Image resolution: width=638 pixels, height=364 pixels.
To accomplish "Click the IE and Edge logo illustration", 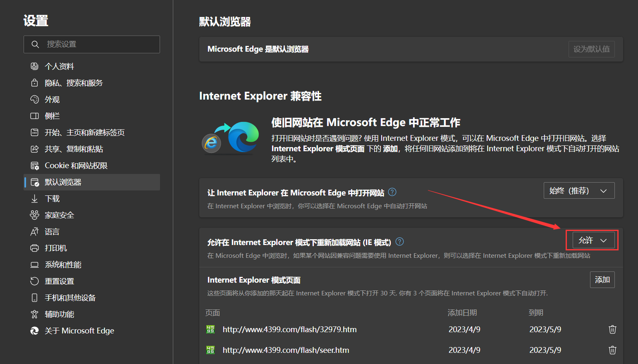I will click(230, 138).
